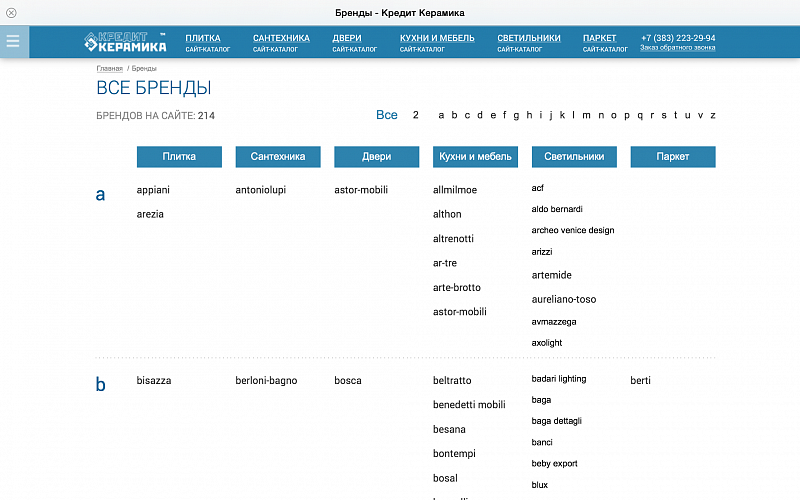Filter brands by letter c
The width and height of the screenshot is (800, 500).
(x=467, y=115)
